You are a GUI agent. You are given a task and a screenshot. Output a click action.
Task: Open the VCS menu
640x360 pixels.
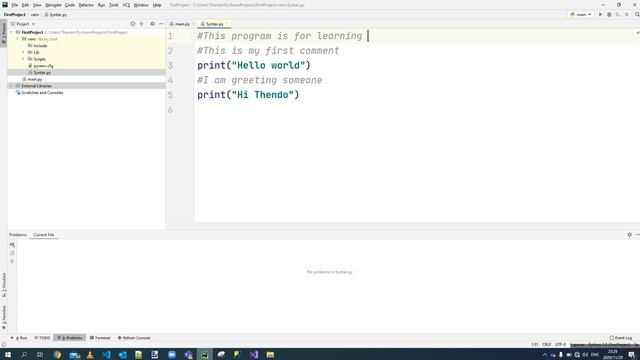coord(126,5)
